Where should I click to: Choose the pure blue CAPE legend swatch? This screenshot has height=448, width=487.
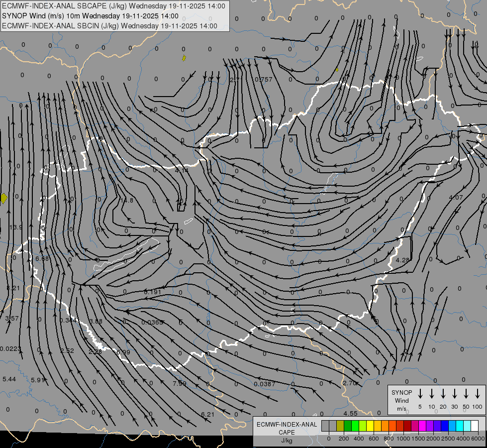445,426
